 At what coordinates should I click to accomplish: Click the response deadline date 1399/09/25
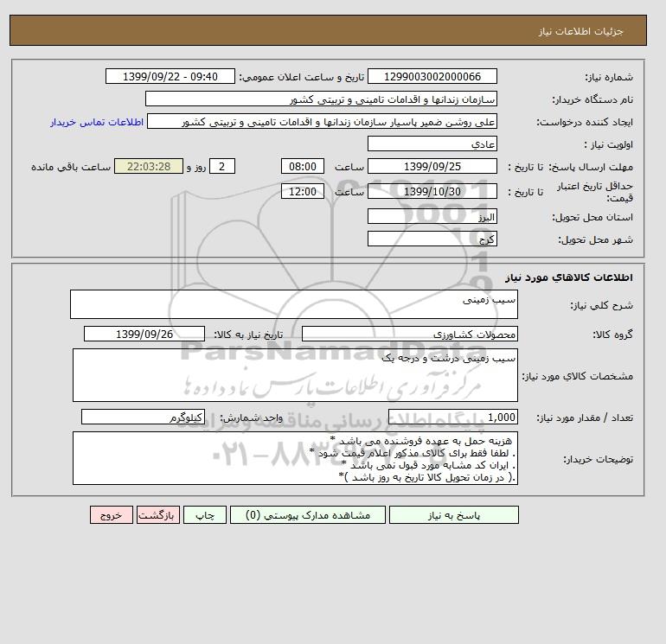point(432,167)
